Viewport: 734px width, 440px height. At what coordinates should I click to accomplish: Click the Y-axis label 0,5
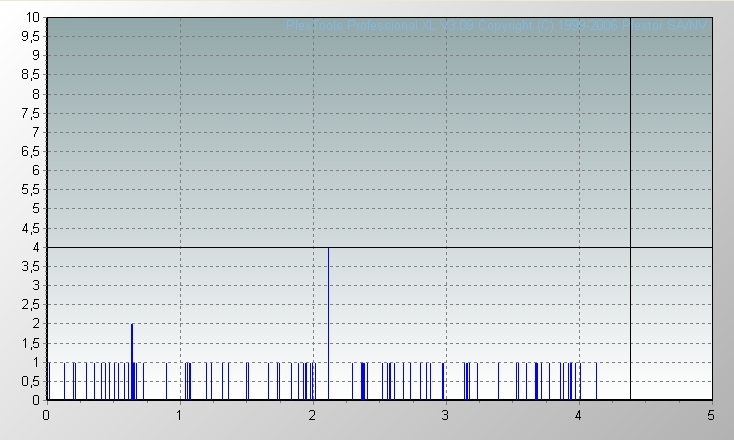31,381
